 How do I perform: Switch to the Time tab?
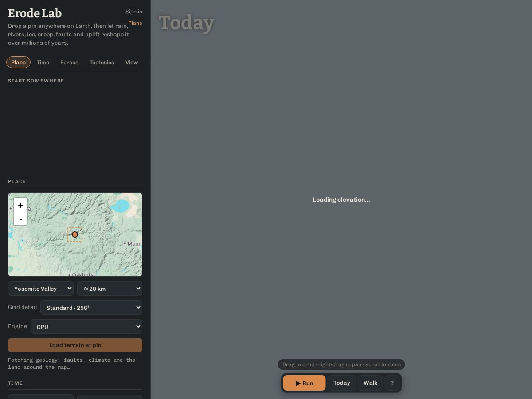coord(43,63)
